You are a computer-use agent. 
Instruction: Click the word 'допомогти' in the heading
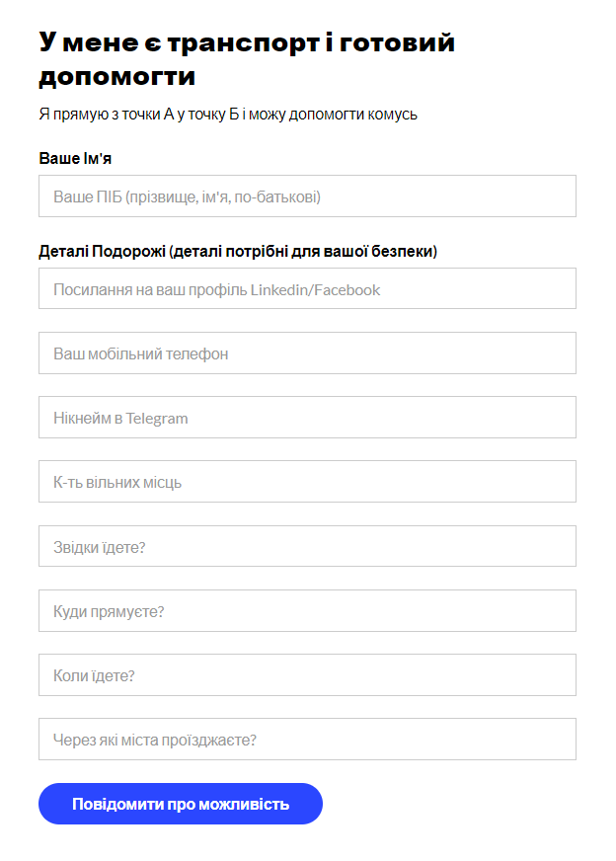click(116, 77)
